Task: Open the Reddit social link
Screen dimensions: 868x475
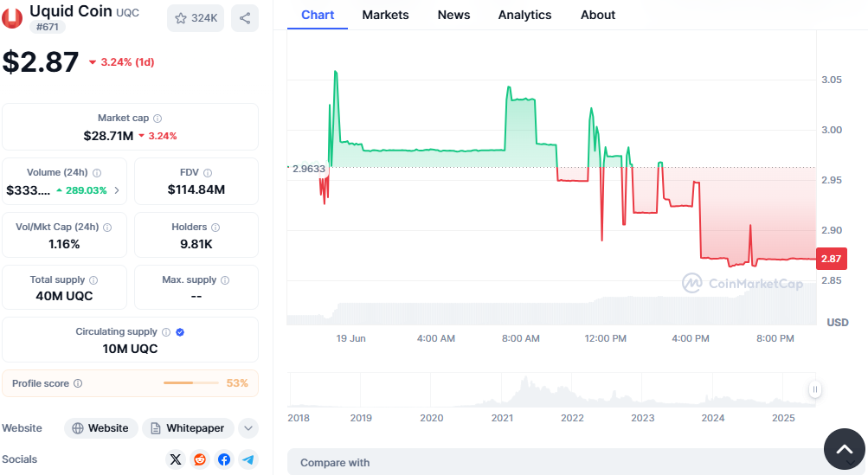Action: pyautogui.click(x=200, y=459)
